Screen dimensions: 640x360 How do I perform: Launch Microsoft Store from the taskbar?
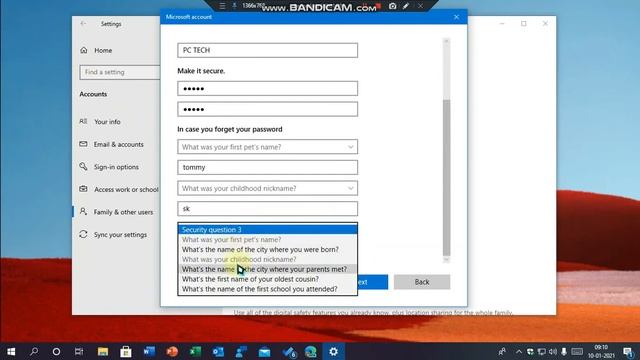pos(126,351)
